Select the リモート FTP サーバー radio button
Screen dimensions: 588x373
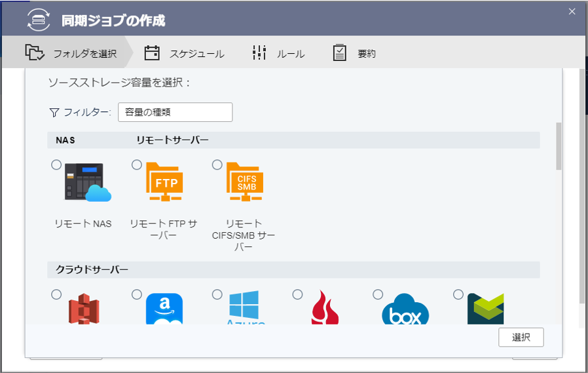pos(137,165)
